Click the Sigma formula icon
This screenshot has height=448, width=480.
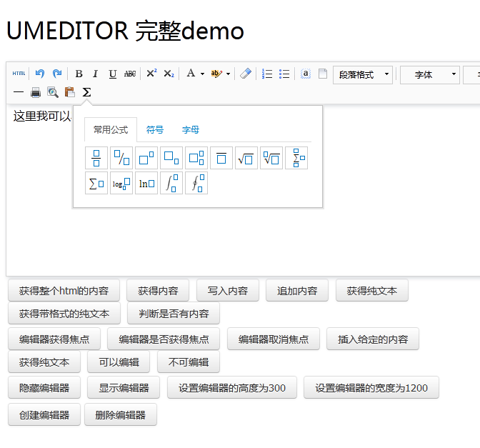click(87, 92)
